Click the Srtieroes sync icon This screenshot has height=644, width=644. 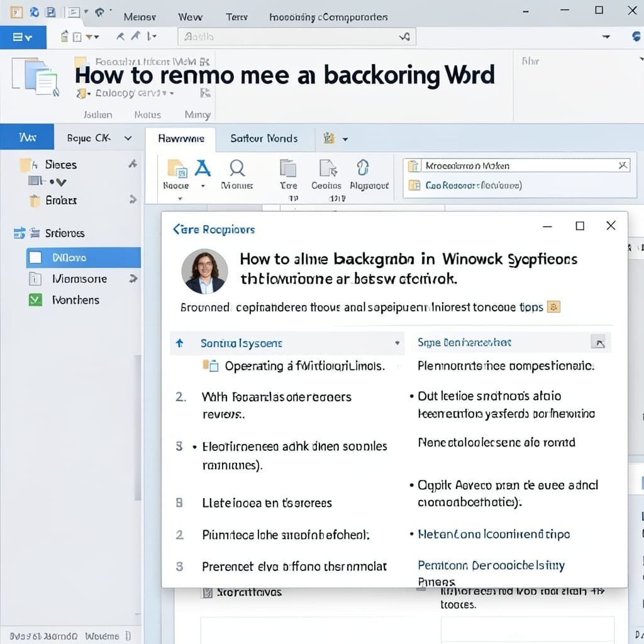tap(19, 233)
